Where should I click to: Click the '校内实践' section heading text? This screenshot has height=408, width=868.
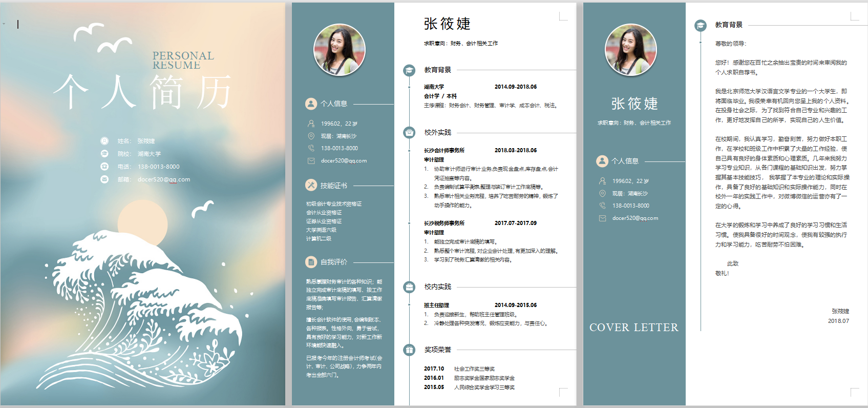point(438,287)
